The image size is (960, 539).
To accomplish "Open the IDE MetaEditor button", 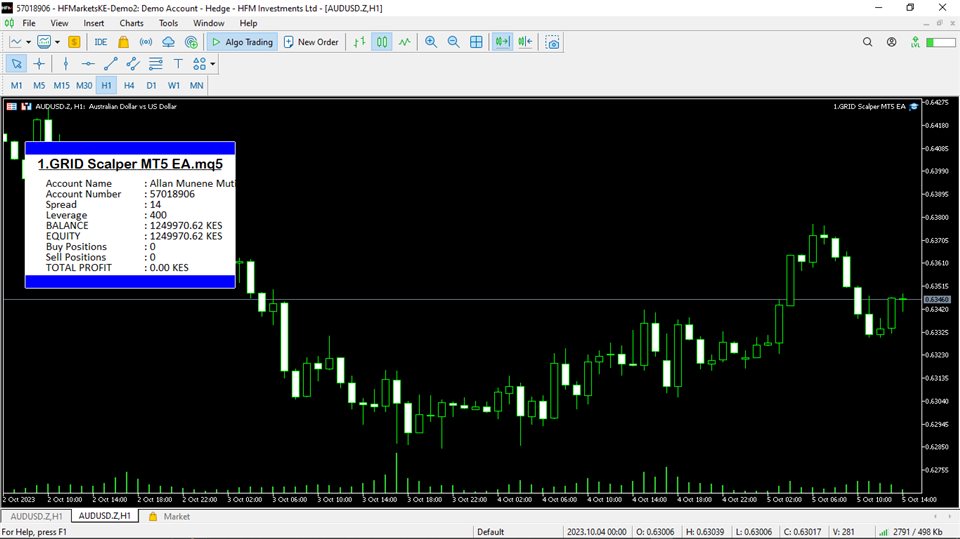I will pos(101,42).
